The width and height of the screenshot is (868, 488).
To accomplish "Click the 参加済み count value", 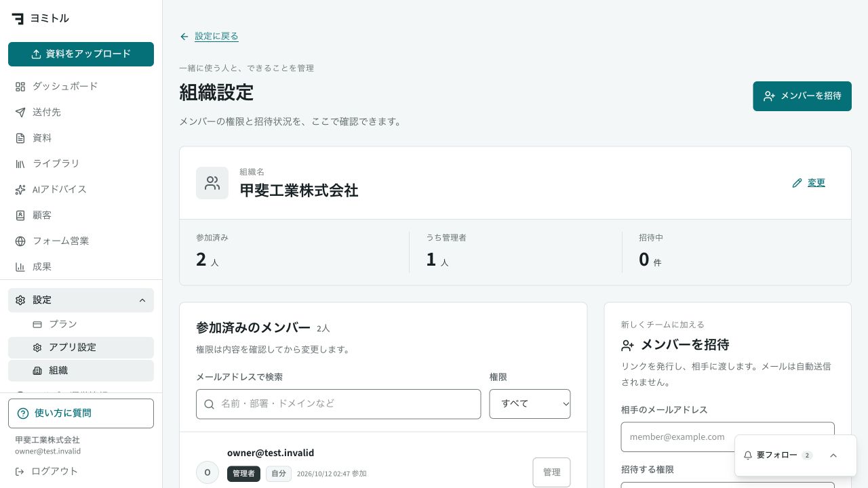I will pyautogui.click(x=201, y=259).
